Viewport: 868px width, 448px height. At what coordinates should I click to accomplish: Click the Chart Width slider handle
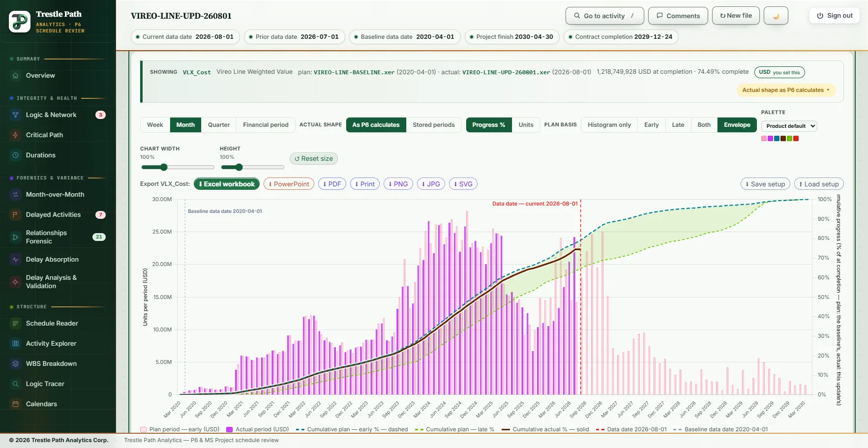pyautogui.click(x=164, y=167)
